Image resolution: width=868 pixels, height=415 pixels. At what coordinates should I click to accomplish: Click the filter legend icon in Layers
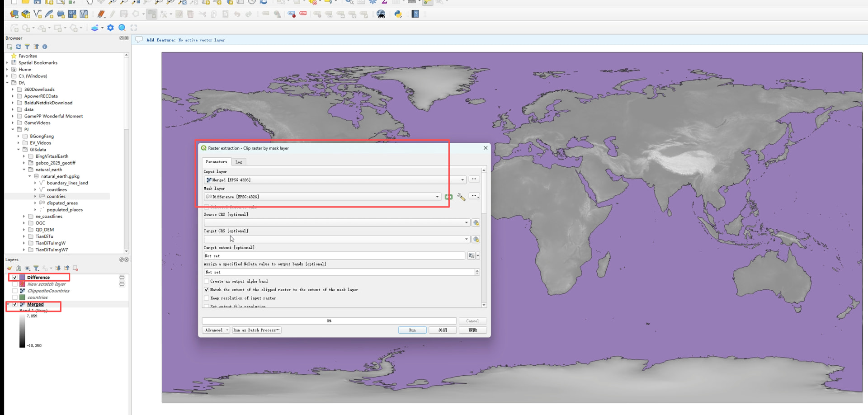(36, 268)
